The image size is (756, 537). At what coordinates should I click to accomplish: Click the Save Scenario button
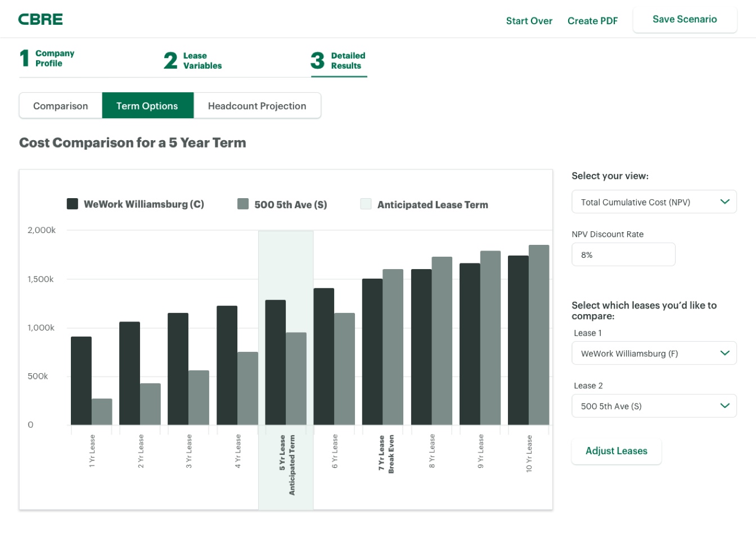pos(685,20)
